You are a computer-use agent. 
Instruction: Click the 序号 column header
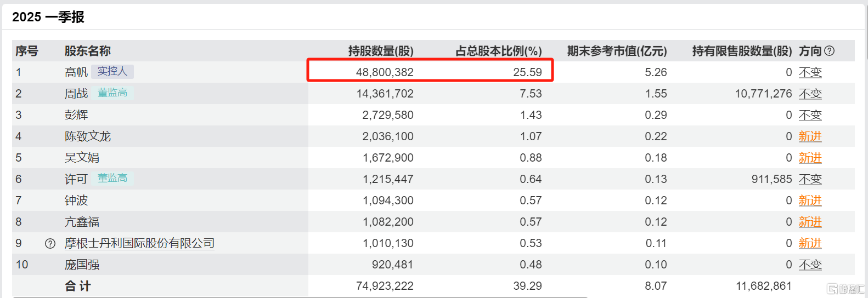coord(27,51)
